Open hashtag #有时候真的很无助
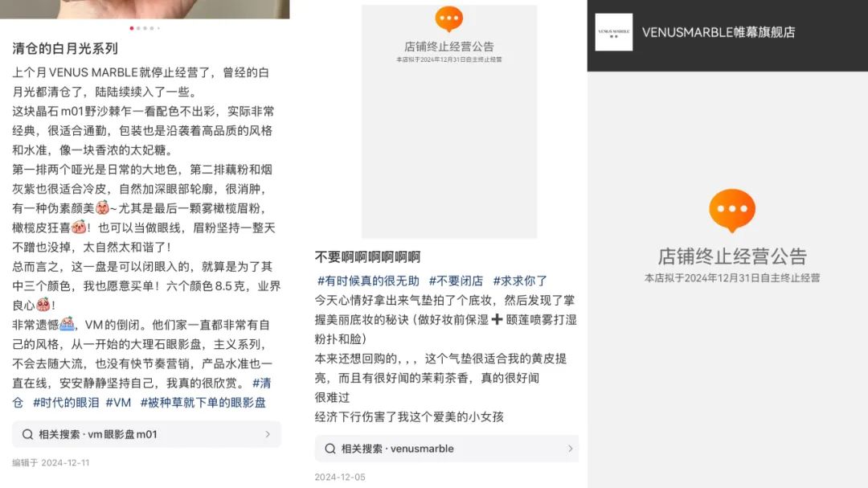 point(367,281)
